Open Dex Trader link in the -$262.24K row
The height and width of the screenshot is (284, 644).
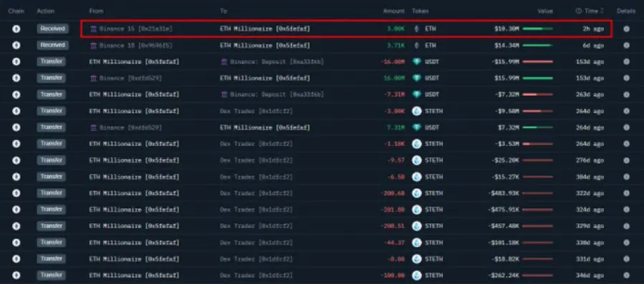point(256,275)
